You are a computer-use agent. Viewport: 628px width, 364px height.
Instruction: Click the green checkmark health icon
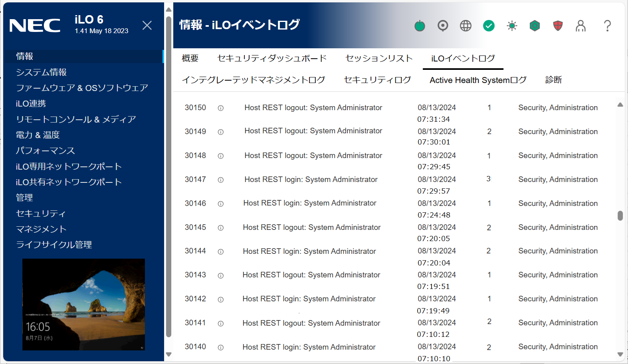point(489,26)
